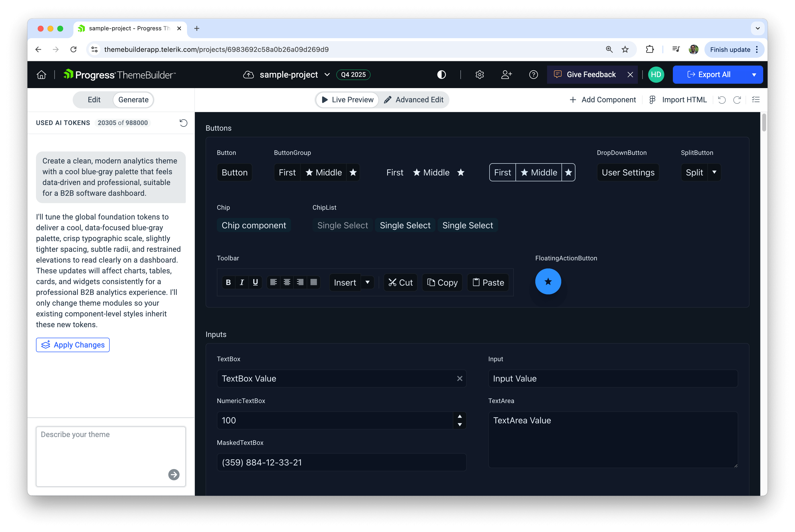
Task: Click Add Component button
Action: click(x=603, y=100)
